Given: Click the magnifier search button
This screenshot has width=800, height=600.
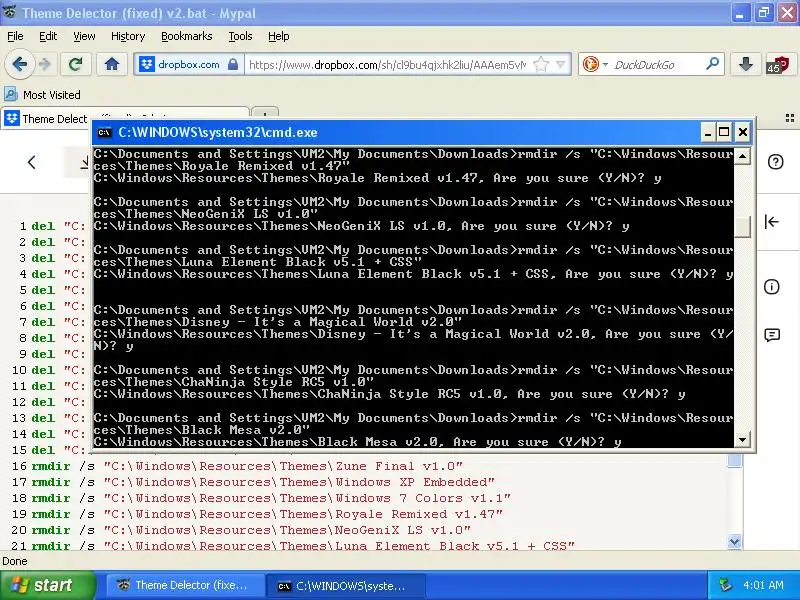Looking at the screenshot, I should click(713, 64).
